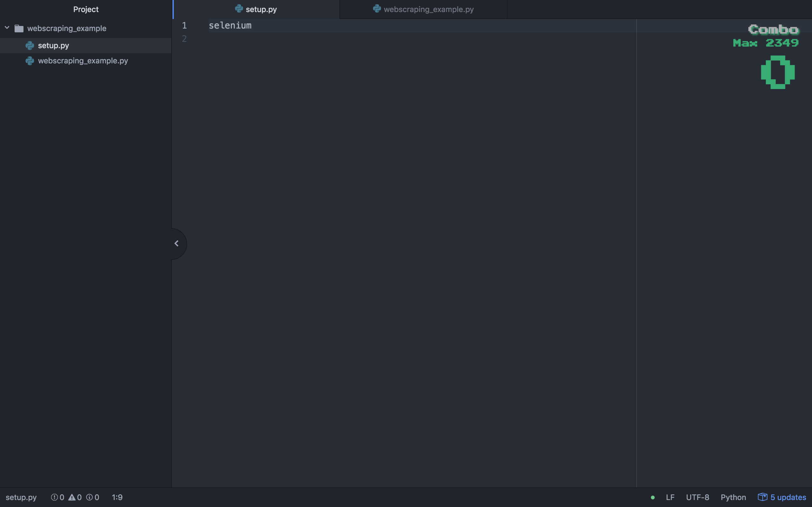Click the Python icon on setup.py tab
Image resolution: width=812 pixels, height=507 pixels.
[x=239, y=9]
